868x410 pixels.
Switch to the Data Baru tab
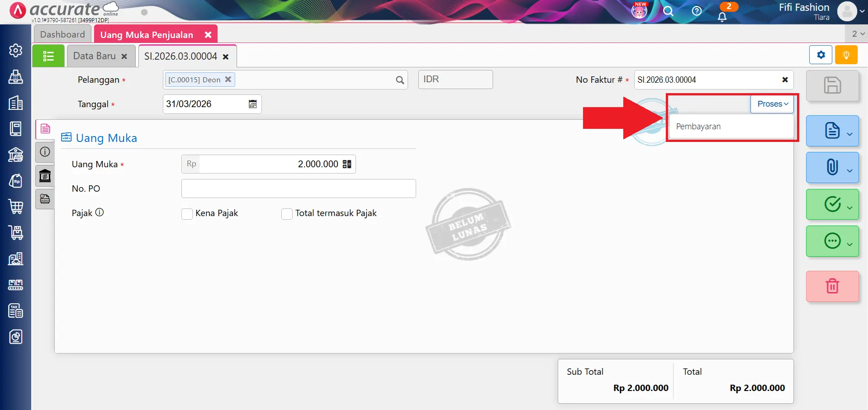[x=95, y=56]
